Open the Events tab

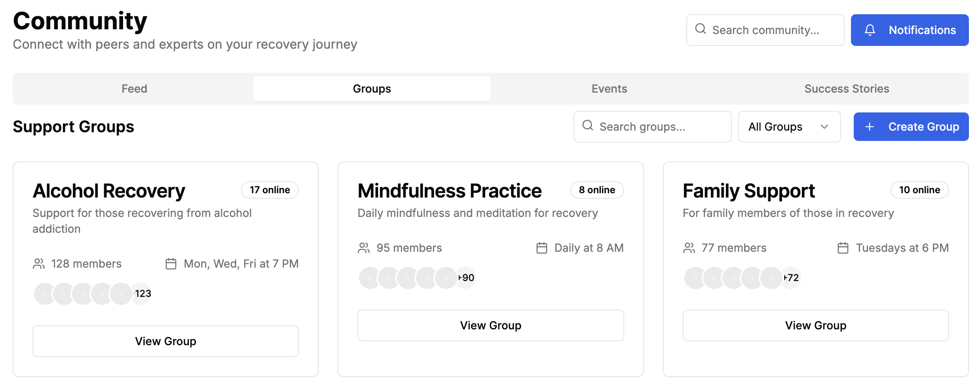click(609, 89)
